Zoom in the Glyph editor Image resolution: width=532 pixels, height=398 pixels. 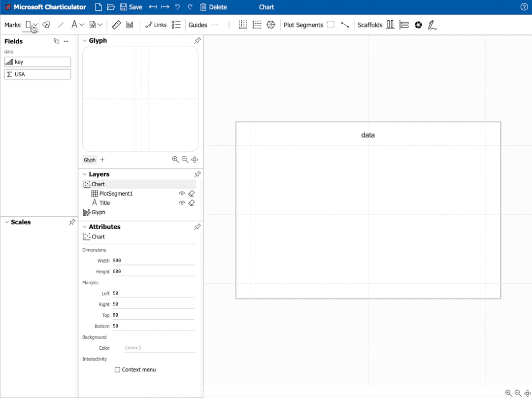(175, 160)
